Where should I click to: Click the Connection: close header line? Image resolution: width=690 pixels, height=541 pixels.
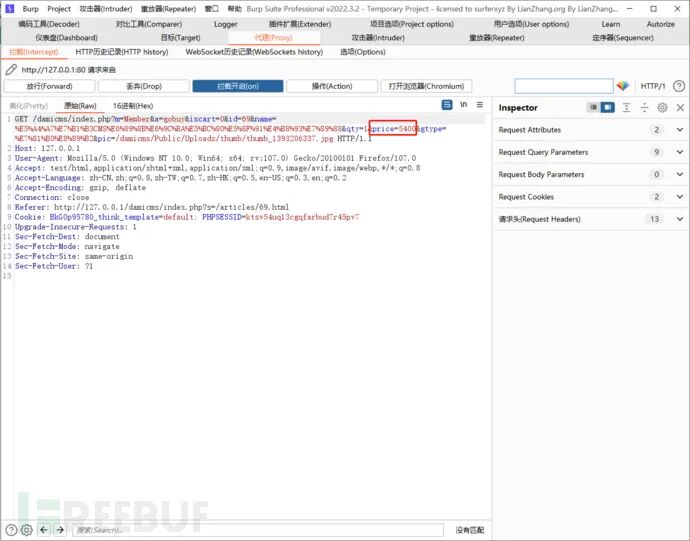pyautogui.click(x=52, y=197)
